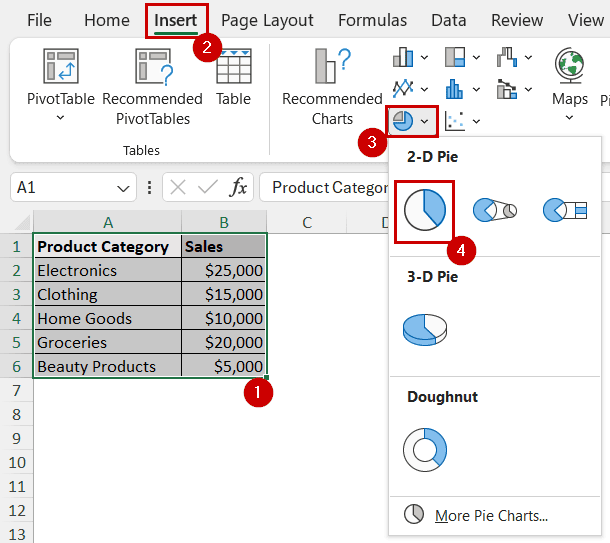Click the formula bar text field

point(324,187)
